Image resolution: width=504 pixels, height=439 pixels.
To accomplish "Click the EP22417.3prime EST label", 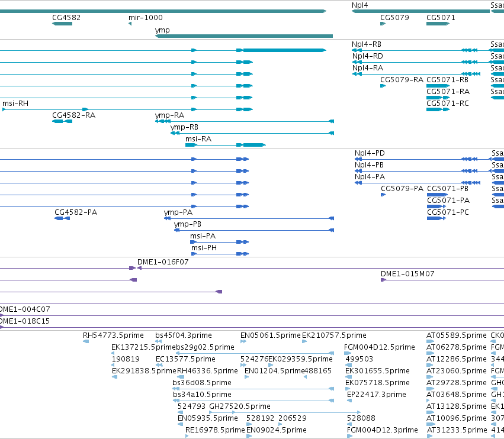I will click(x=377, y=395).
